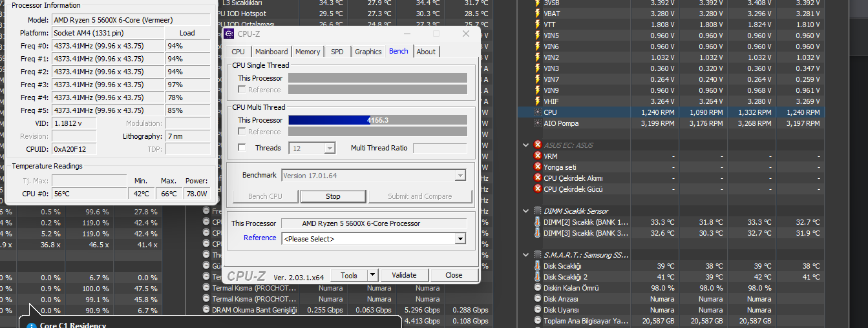Switch to the Memory tab

(x=308, y=52)
